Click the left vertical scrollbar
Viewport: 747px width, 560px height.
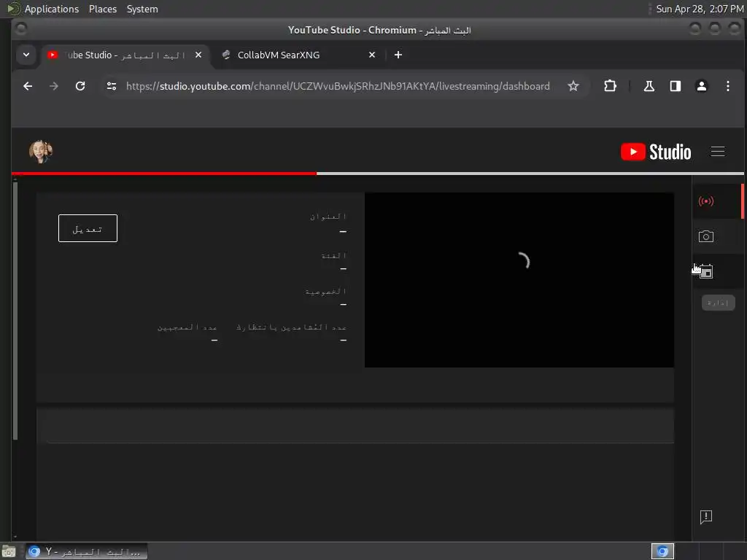tap(15, 311)
